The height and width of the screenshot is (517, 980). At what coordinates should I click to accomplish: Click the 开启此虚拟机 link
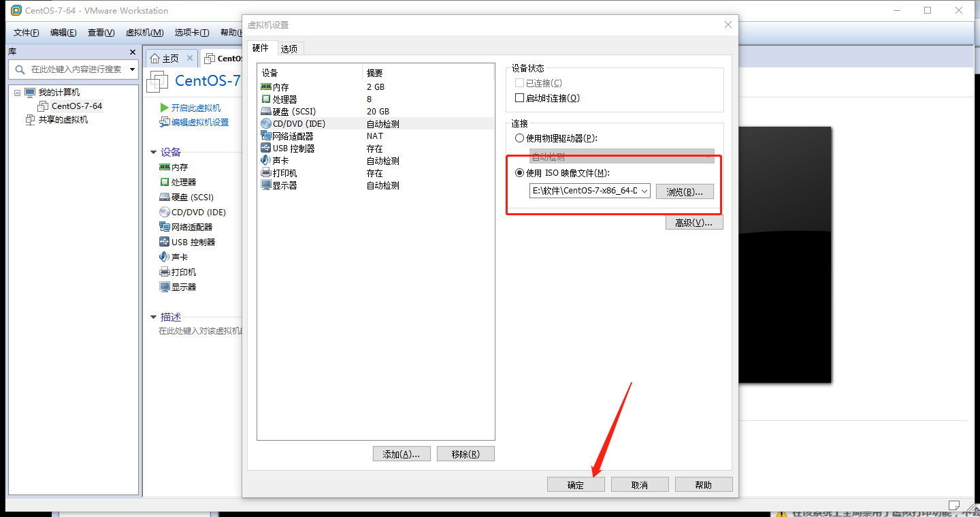(196, 108)
